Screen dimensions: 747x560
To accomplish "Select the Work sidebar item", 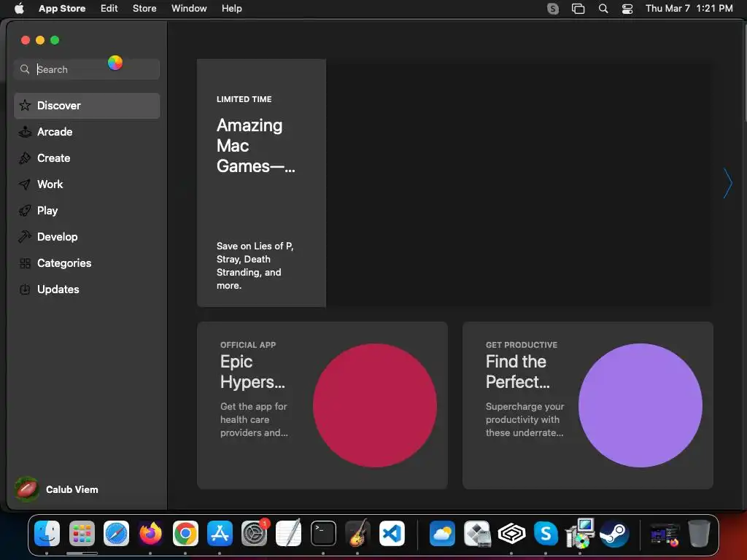I will tap(87, 184).
